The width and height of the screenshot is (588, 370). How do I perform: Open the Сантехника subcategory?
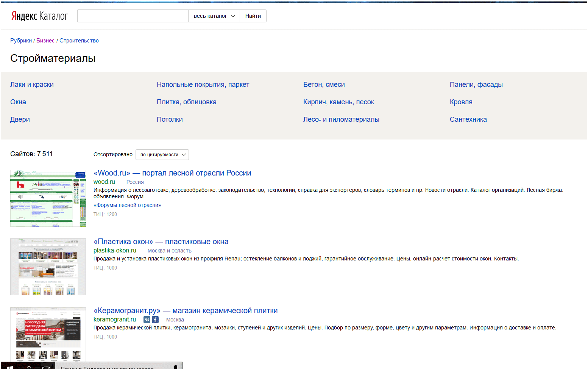[468, 119]
